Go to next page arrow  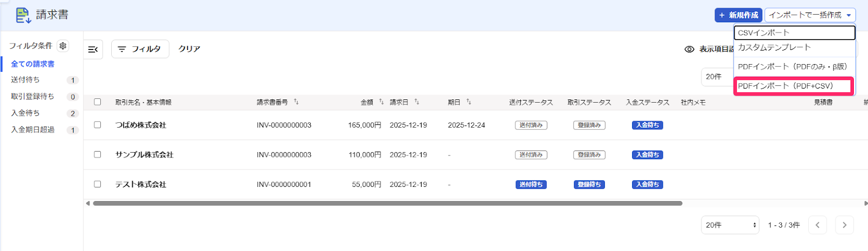pyautogui.click(x=844, y=225)
